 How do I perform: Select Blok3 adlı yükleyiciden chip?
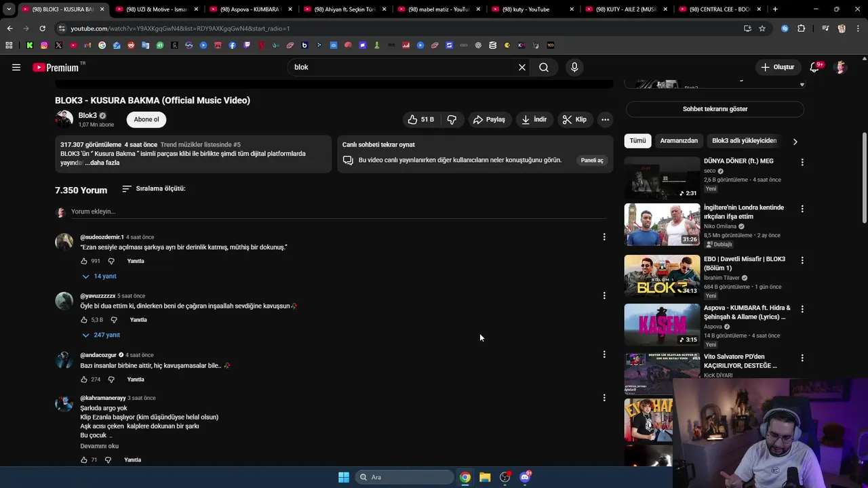point(744,140)
